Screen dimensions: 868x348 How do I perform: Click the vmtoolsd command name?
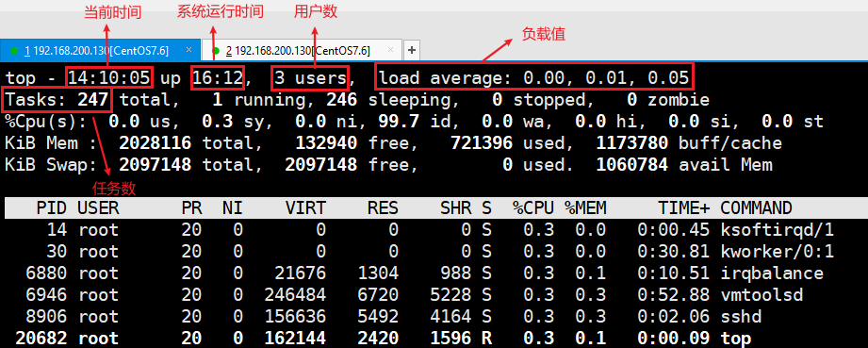point(762,295)
